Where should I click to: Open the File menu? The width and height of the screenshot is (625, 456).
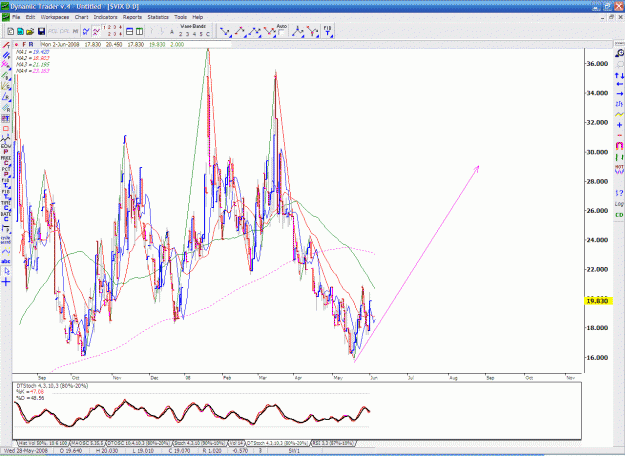(16, 17)
